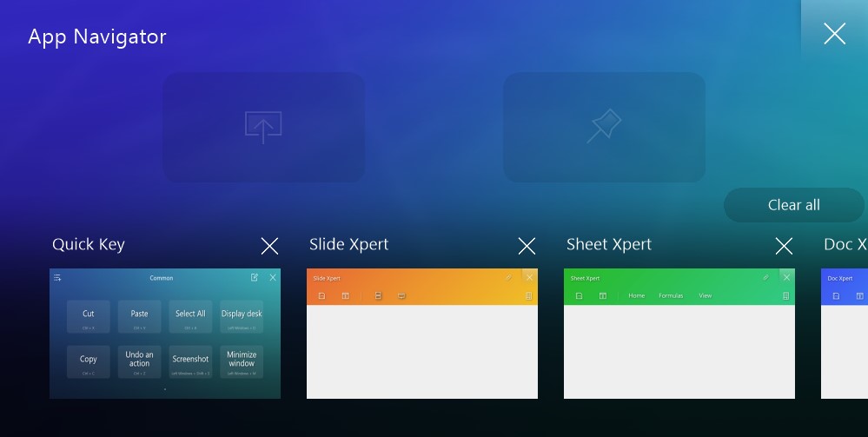Click the rightmost panel icon in Slide Xpert toolbar
868x437 pixels.
click(x=528, y=295)
